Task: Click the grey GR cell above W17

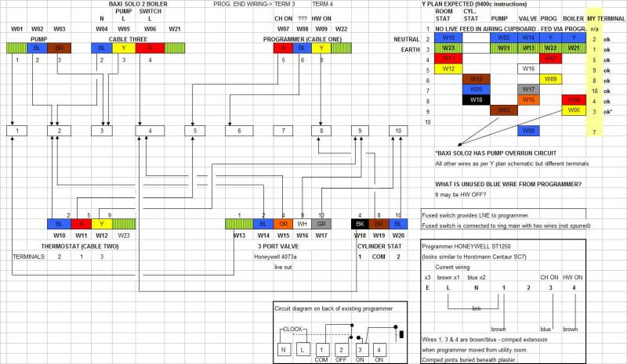Action: [321, 224]
